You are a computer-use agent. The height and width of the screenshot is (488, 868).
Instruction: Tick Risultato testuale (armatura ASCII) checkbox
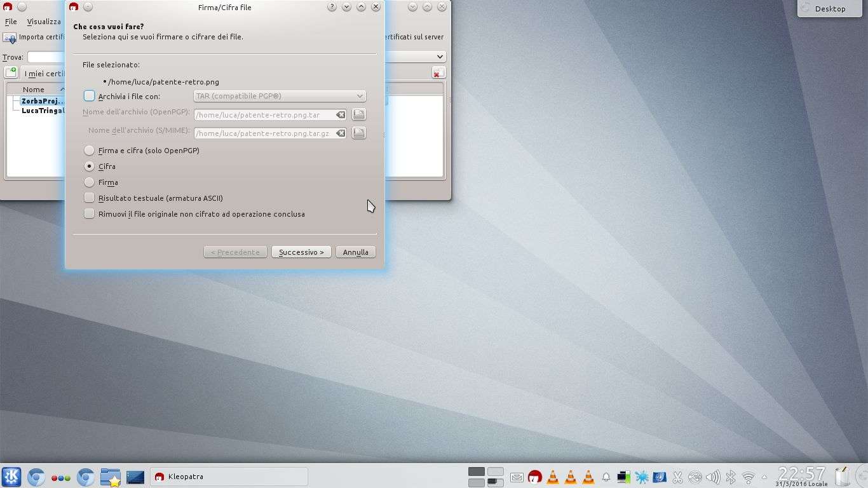coord(90,198)
